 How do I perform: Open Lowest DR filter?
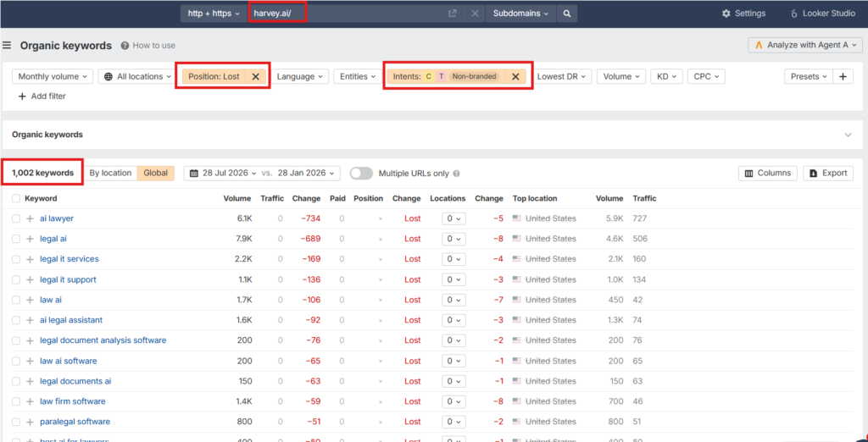(x=561, y=77)
